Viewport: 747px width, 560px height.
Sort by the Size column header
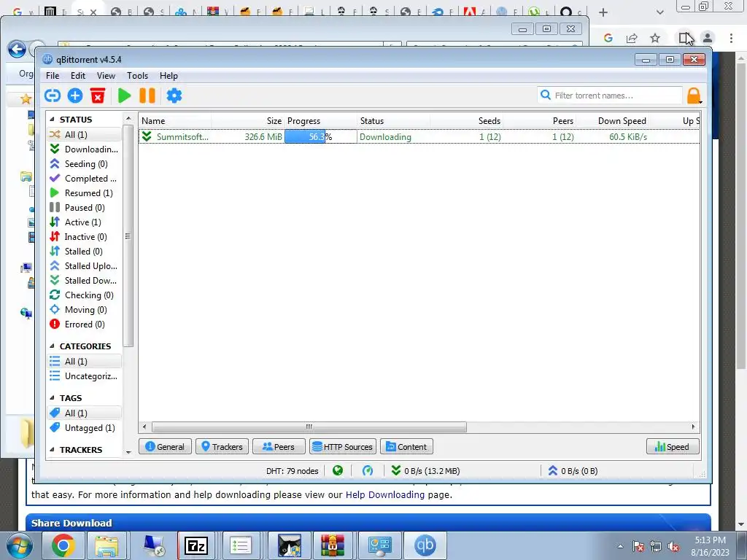248,121
